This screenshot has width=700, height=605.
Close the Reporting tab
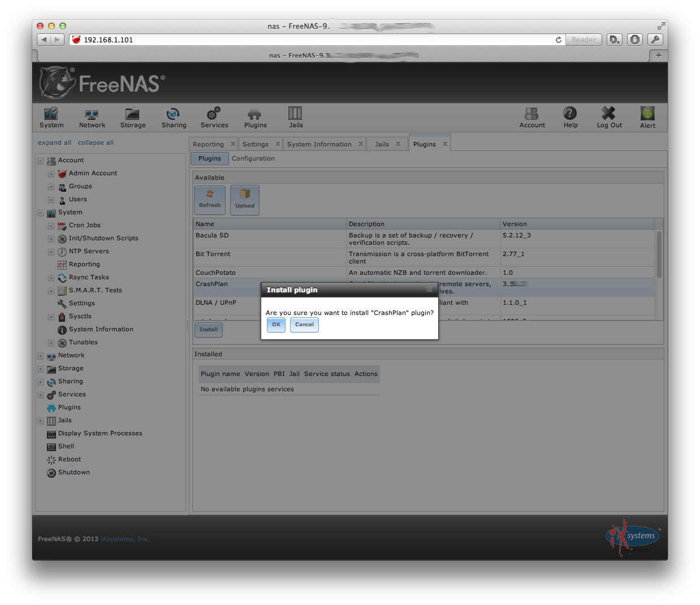(233, 144)
